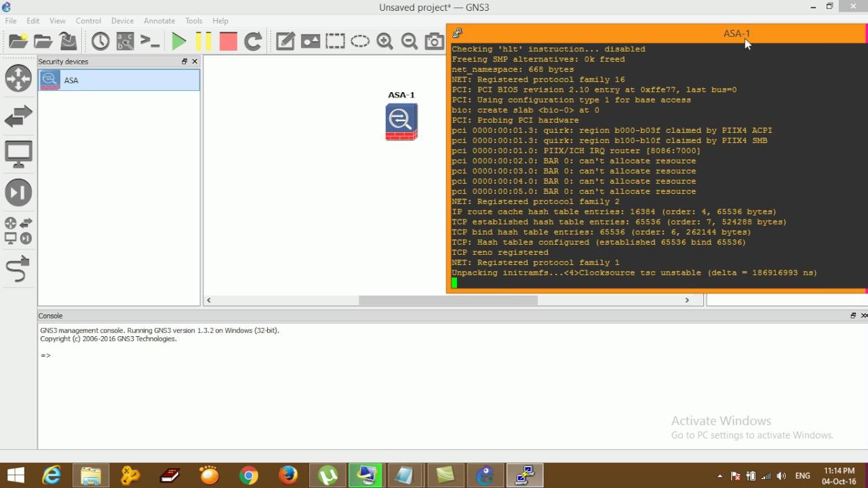The image size is (868, 488).
Task: Launch Internet Explorer from taskbar
Action: 52,476
